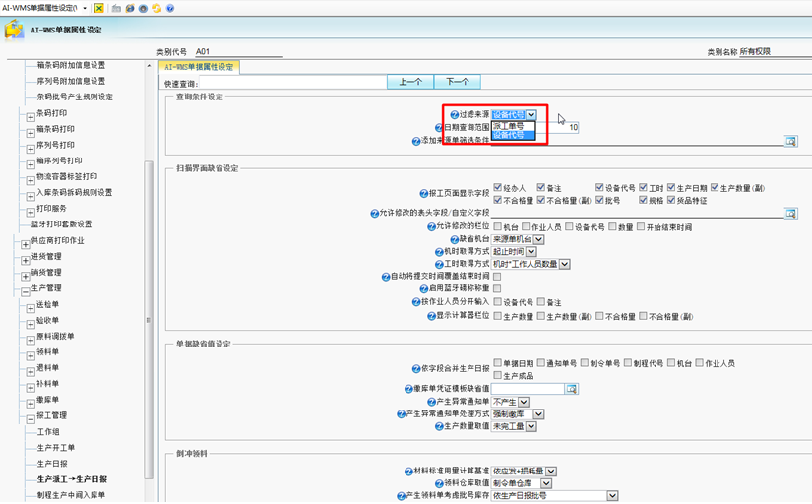
Task: Click the help icon before 过滤来源
Action: [x=455, y=115]
